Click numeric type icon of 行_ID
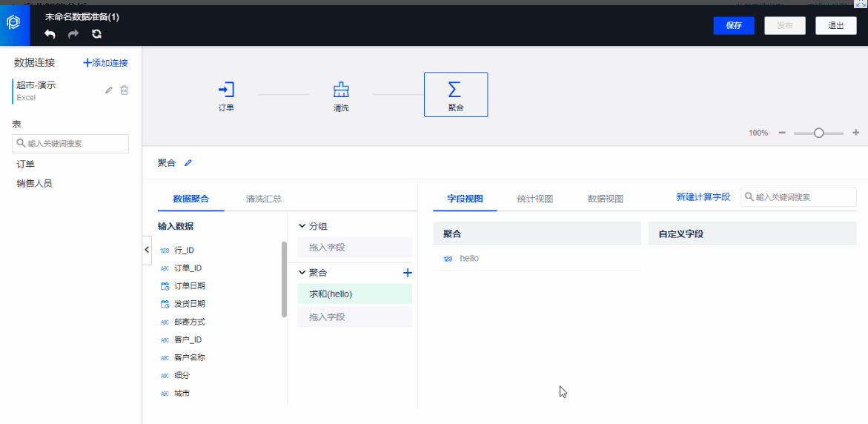The height and width of the screenshot is (424, 868). (165, 251)
